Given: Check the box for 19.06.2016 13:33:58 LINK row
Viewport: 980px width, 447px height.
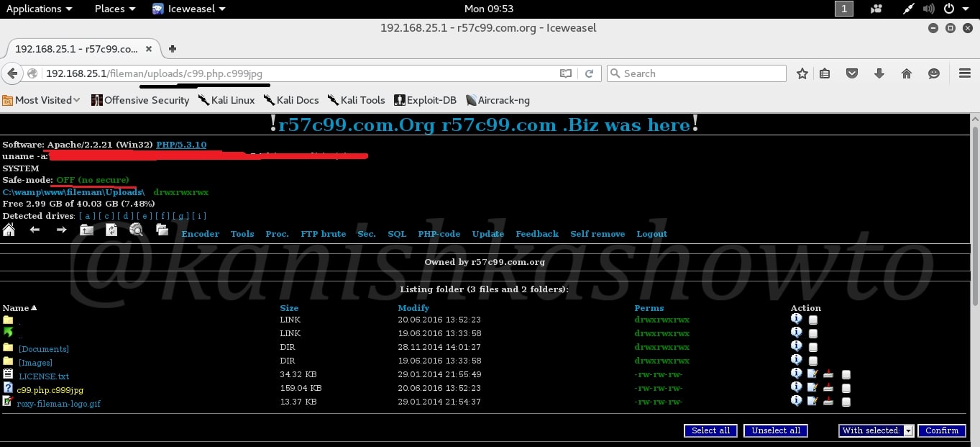Looking at the screenshot, I should coord(812,334).
